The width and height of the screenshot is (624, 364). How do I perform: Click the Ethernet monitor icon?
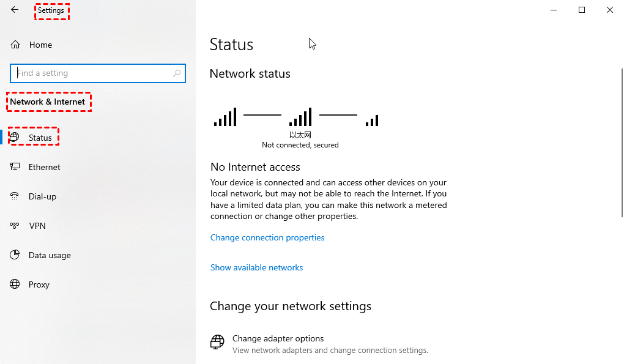coord(15,166)
